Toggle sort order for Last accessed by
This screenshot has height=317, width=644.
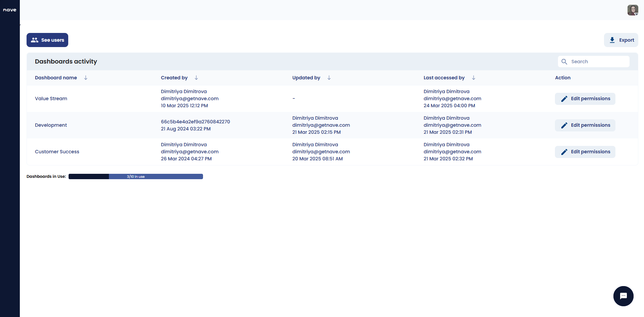point(474,78)
